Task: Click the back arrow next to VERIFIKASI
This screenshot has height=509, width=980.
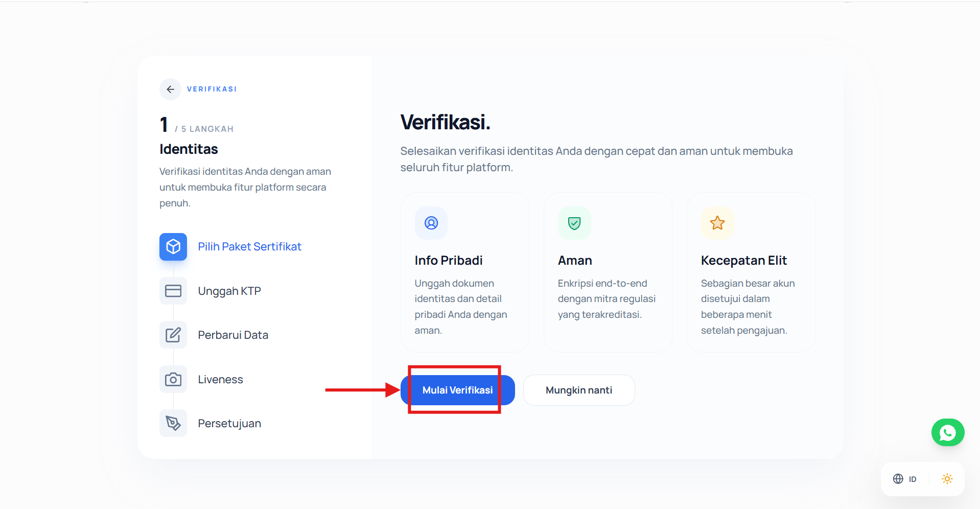Action: (x=170, y=89)
